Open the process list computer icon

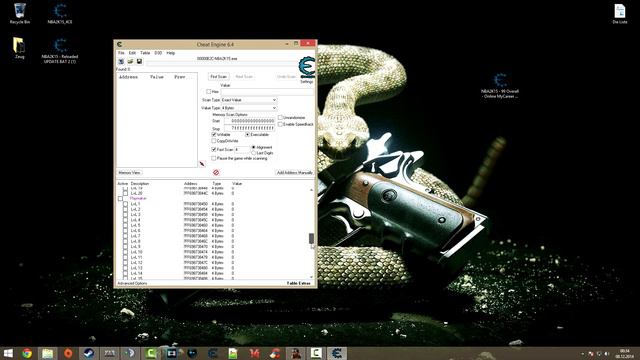point(121,61)
